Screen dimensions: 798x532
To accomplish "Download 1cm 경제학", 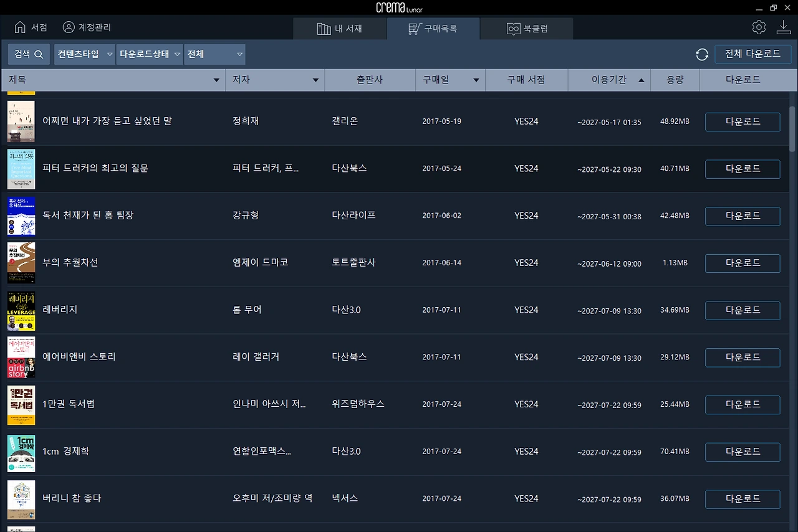I will [743, 452].
